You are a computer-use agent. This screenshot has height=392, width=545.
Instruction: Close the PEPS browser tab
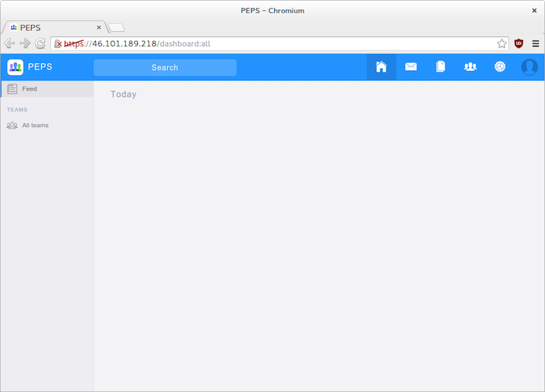tap(98, 27)
